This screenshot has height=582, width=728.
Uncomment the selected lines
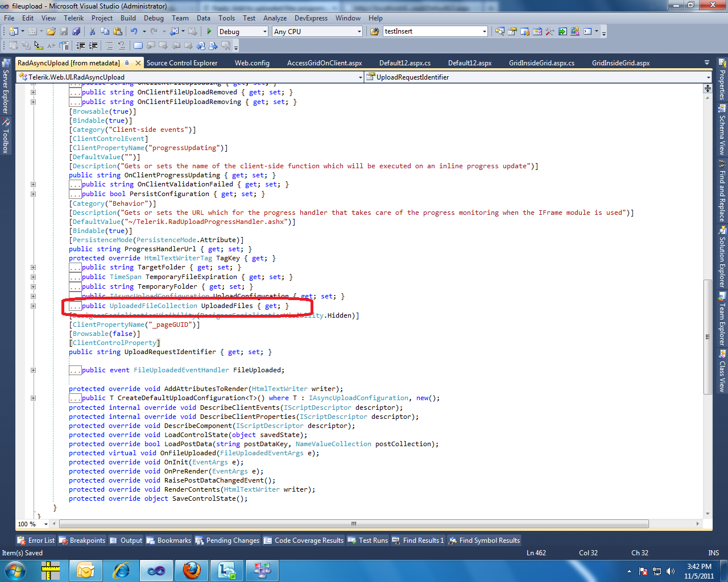121,45
